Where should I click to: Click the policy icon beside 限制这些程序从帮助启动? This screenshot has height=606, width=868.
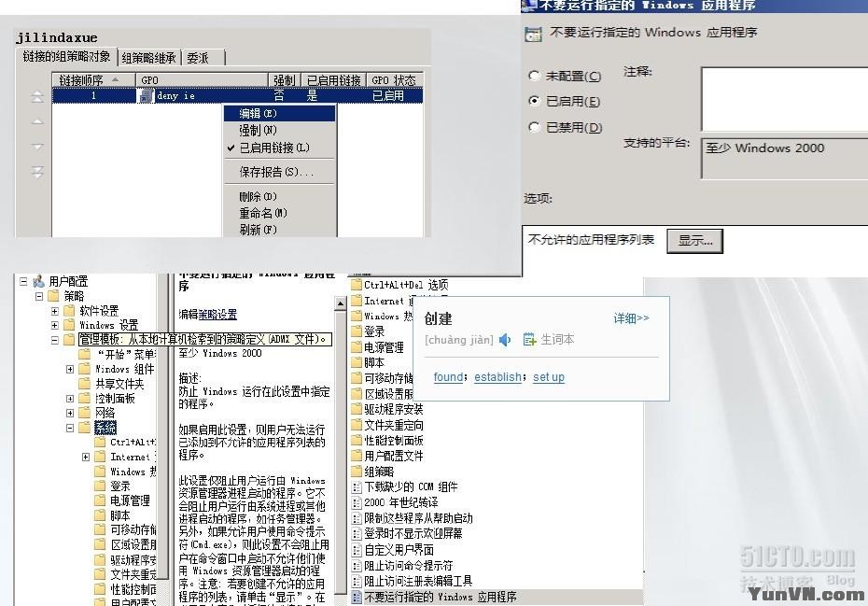(x=357, y=518)
